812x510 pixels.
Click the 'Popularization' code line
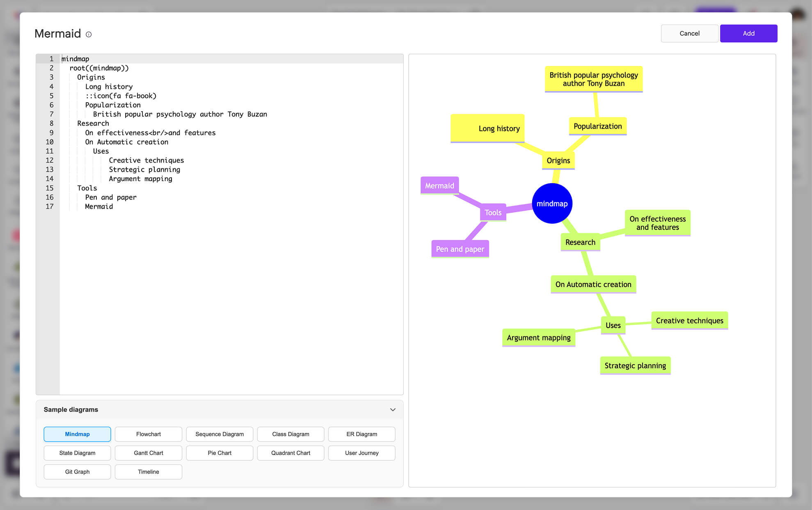coord(113,105)
